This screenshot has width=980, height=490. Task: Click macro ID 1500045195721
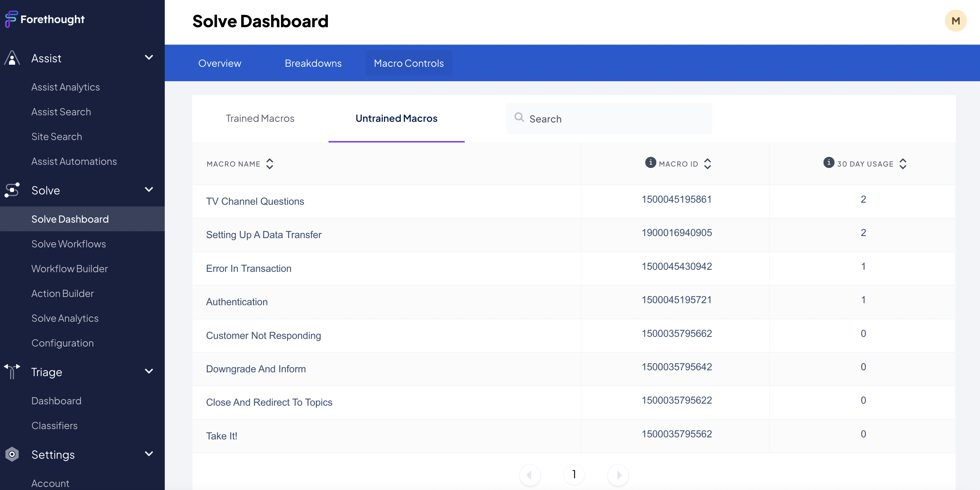[676, 299]
